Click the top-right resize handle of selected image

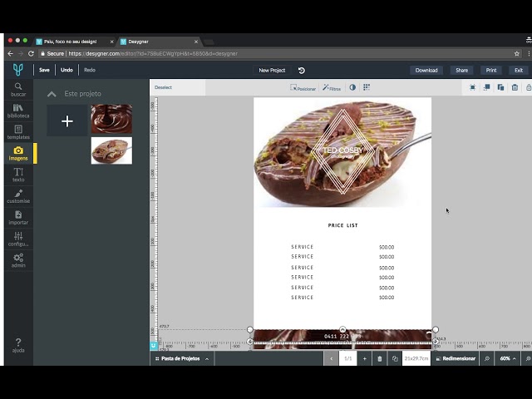436,329
